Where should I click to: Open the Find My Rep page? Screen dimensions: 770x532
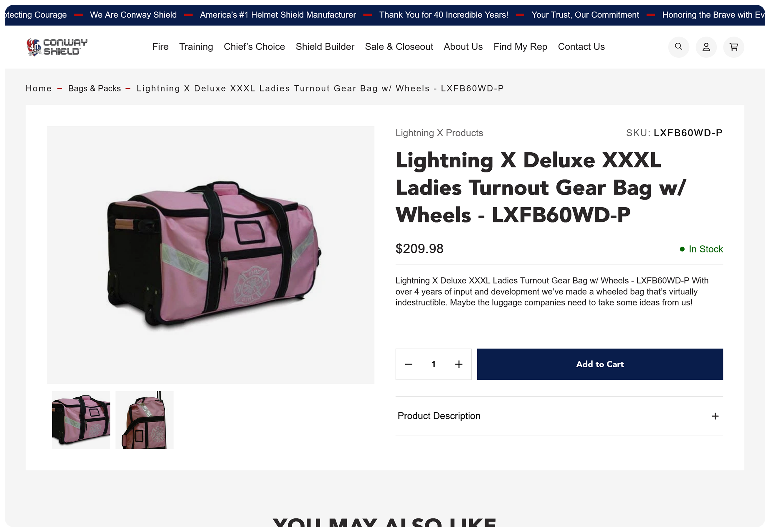(x=520, y=47)
